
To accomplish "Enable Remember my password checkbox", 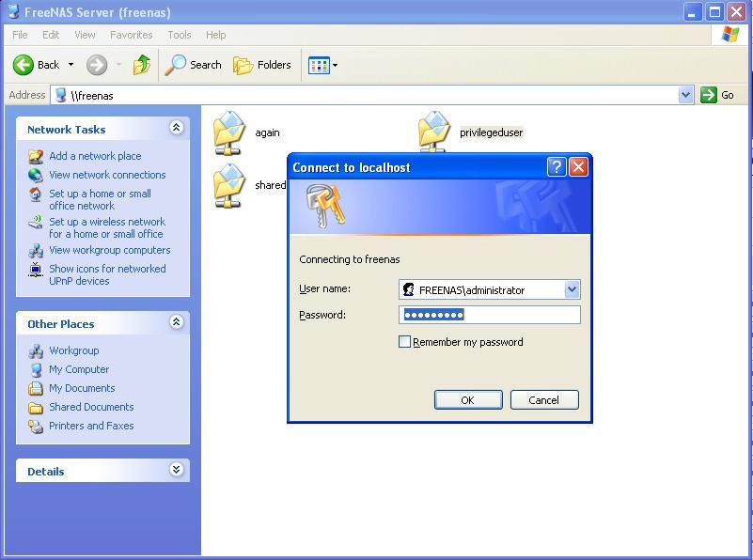I will (405, 342).
